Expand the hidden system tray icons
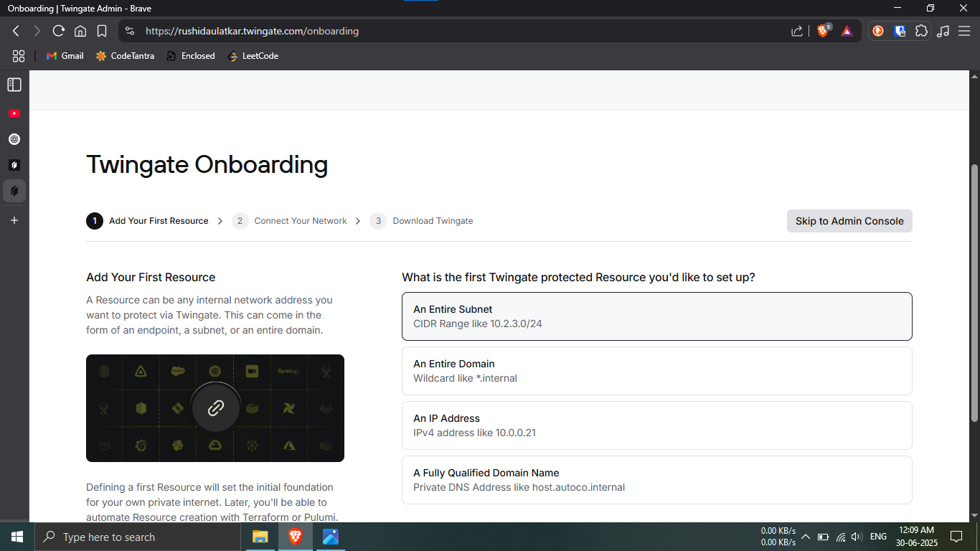 click(805, 537)
